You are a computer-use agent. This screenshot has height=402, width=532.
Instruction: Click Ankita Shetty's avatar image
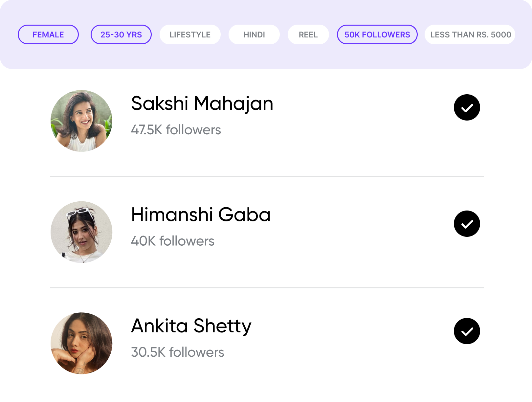tap(81, 343)
